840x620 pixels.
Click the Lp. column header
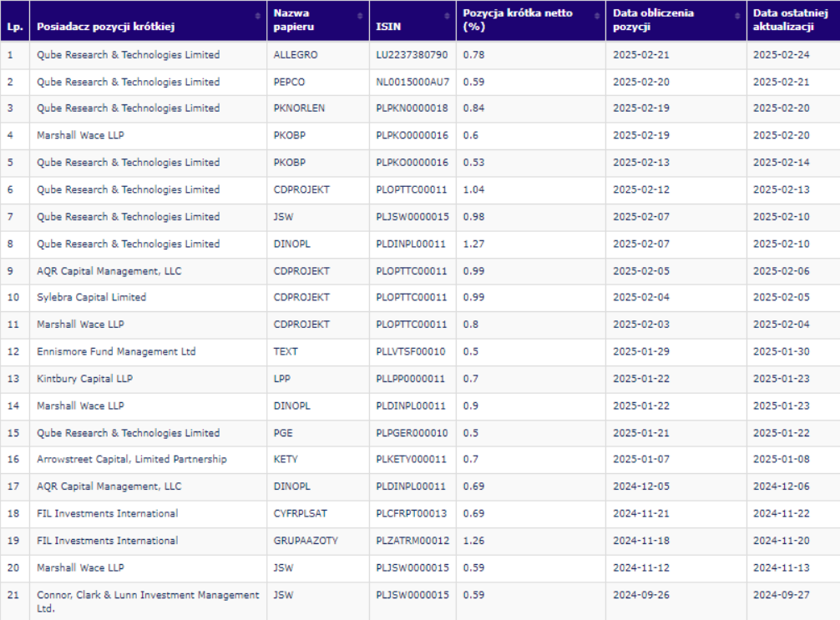[15, 26]
